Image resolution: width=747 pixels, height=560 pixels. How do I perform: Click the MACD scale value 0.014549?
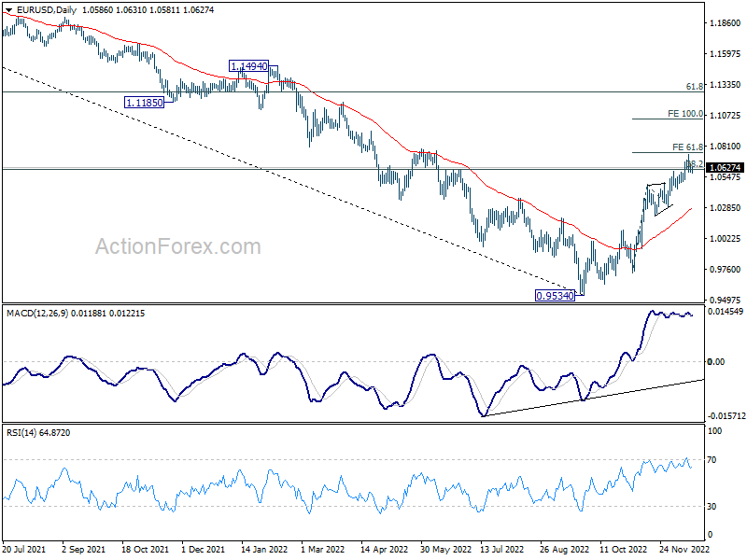click(x=726, y=312)
